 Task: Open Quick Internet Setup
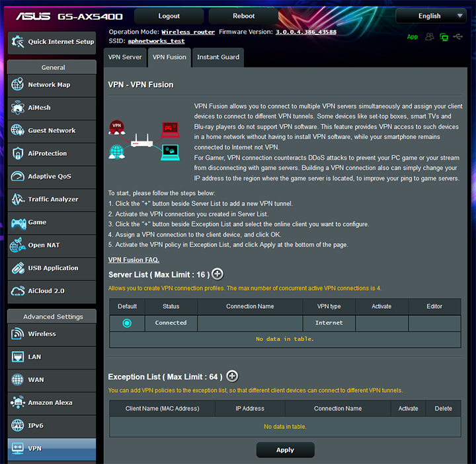tap(52, 42)
